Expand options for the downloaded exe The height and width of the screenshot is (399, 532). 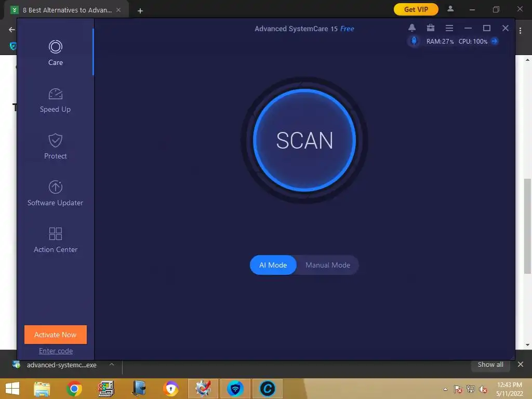112,364
